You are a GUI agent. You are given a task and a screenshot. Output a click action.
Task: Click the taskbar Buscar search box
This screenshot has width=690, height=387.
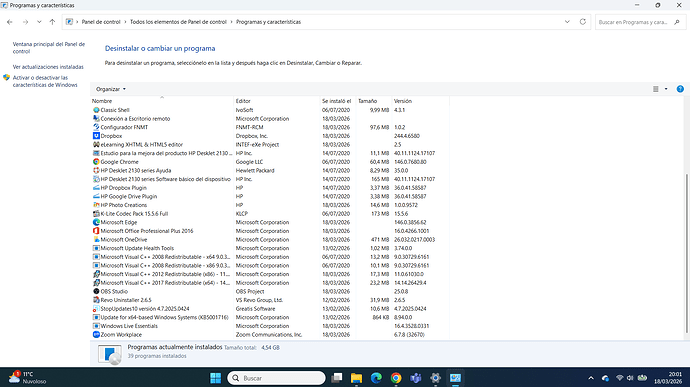tap(276, 378)
